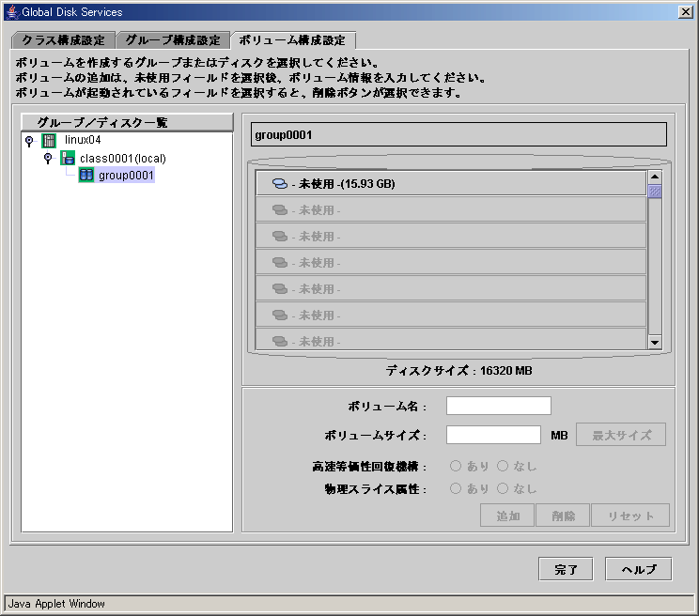The height and width of the screenshot is (616, 699).
Task: Collapse the linux04 tree node
Action: point(29,141)
